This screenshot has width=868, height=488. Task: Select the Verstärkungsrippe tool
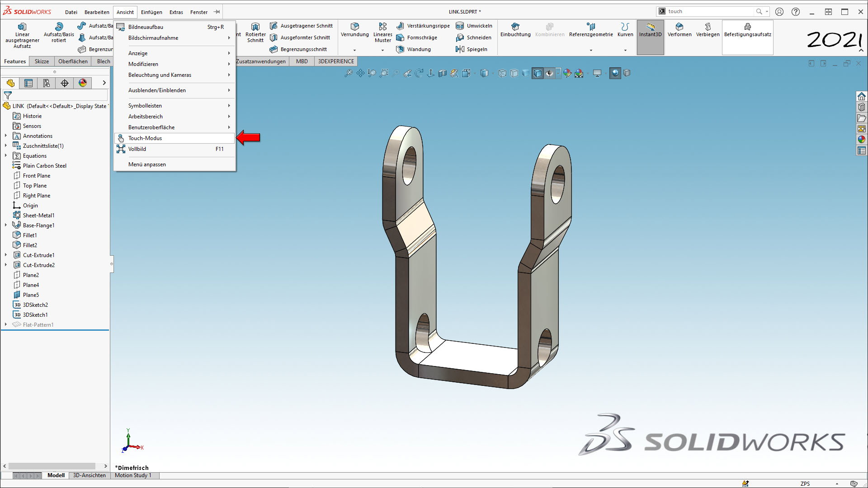(423, 26)
